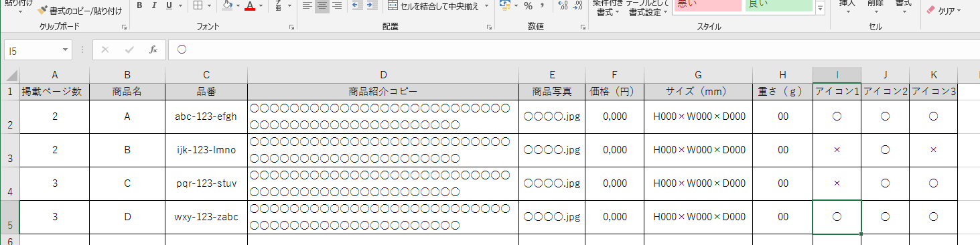Screen dimensions: 980x245
Task: Open the underline style dropdown arrow
Action: pos(180,6)
